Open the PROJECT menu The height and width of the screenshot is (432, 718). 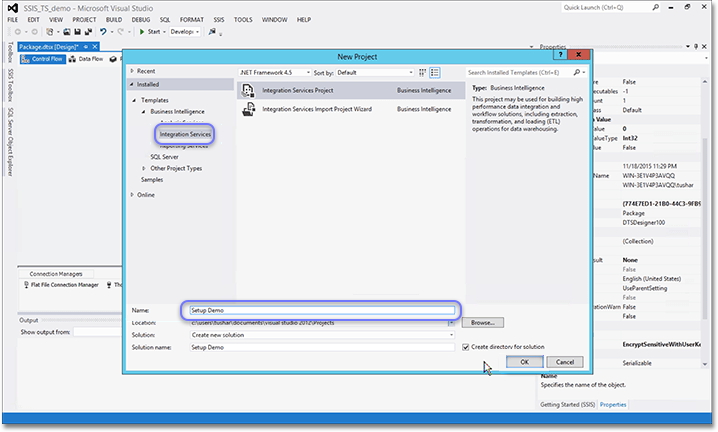tap(84, 20)
